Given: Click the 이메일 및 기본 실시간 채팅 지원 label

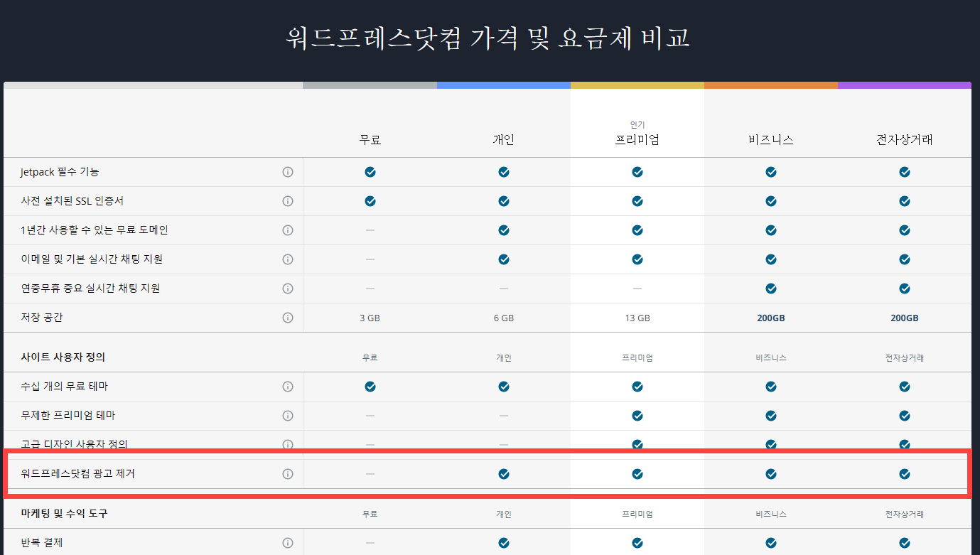Looking at the screenshot, I should pyautogui.click(x=92, y=259).
